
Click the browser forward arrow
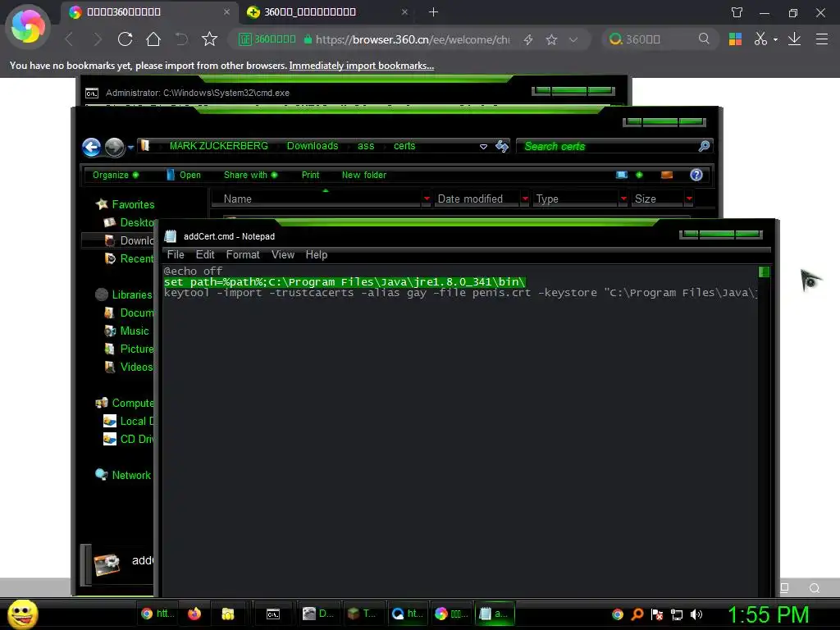pyautogui.click(x=97, y=39)
